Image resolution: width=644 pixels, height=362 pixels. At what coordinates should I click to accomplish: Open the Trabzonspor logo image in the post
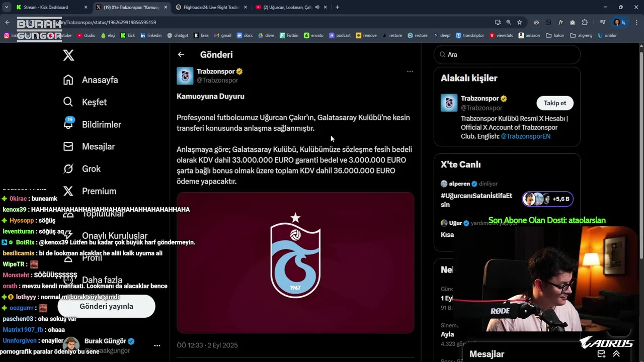pyautogui.click(x=295, y=262)
